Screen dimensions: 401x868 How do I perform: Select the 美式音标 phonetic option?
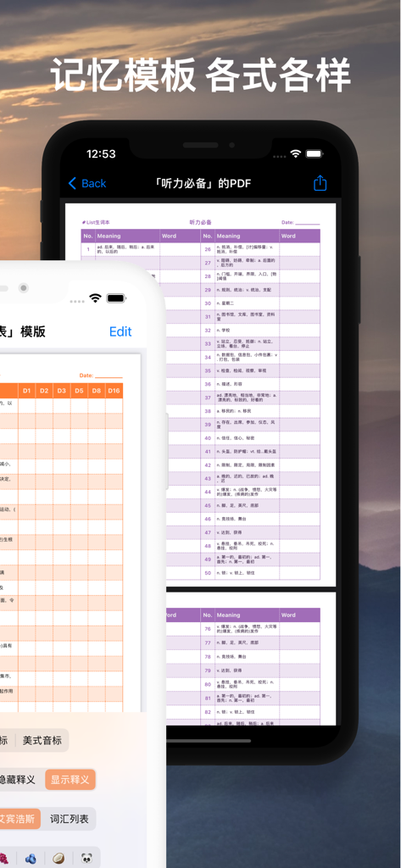(x=42, y=740)
